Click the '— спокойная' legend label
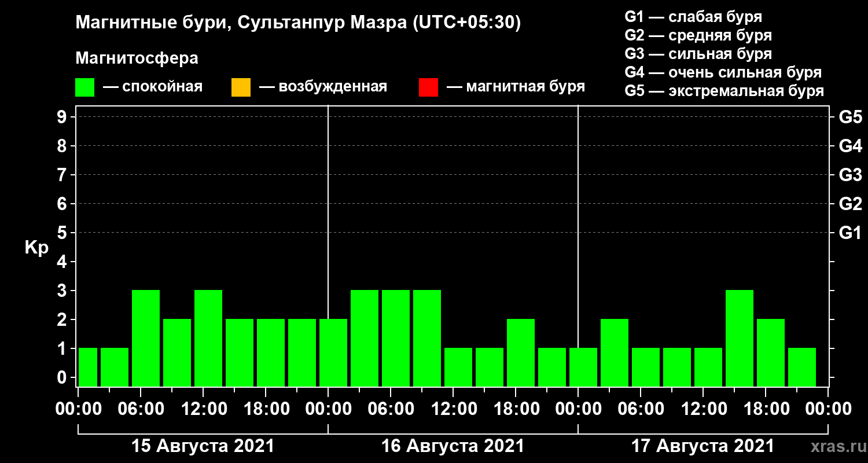The width and height of the screenshot is (868, 463). point(153,87)
